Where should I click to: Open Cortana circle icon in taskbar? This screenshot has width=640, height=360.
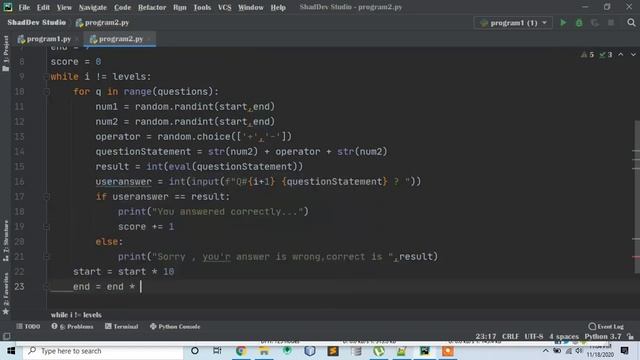point(195,351)
